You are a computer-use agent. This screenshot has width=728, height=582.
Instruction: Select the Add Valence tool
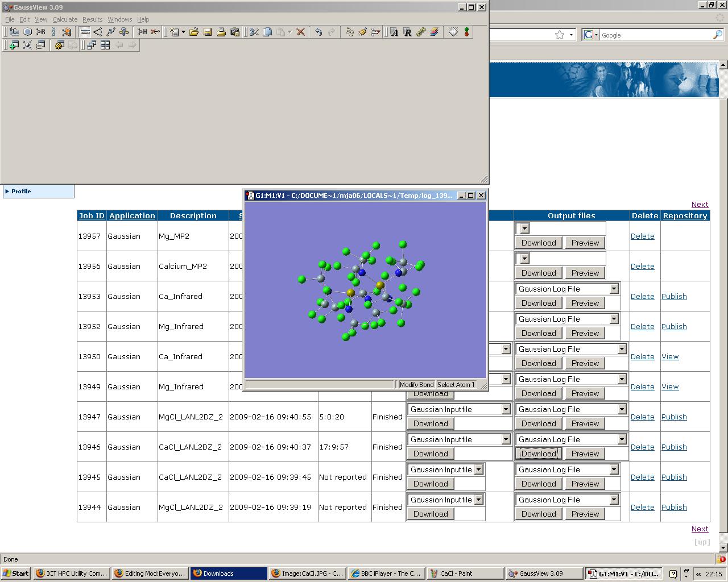click(x=142, y=32)
